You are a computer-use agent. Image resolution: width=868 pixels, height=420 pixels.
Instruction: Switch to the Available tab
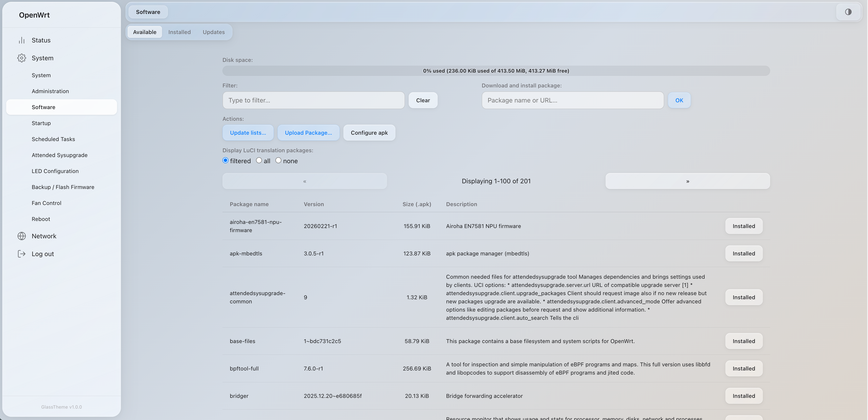pos(145,32)
